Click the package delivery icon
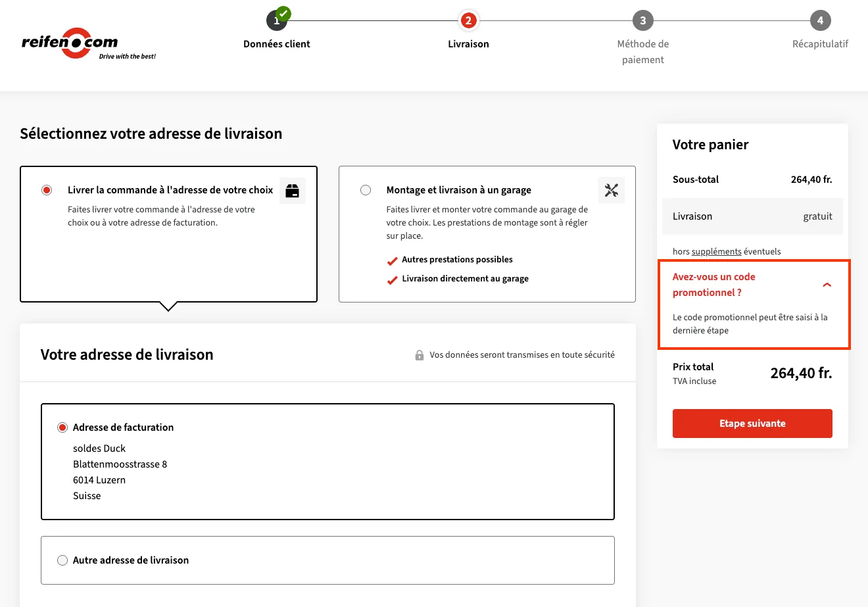Viewport: 868px width, 607px height. point(292,189)
